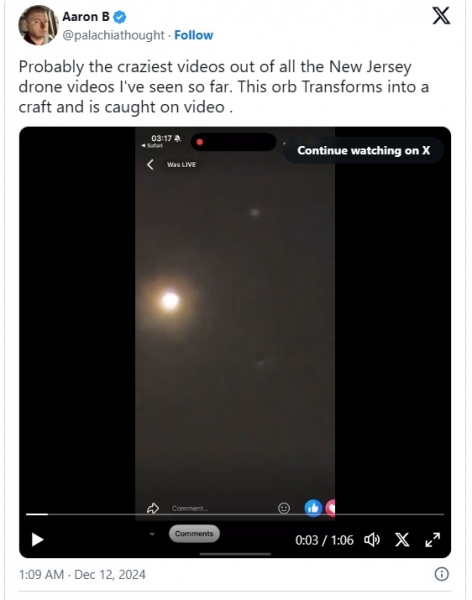Open the @palachiathought handle link

tap(113, 35)
